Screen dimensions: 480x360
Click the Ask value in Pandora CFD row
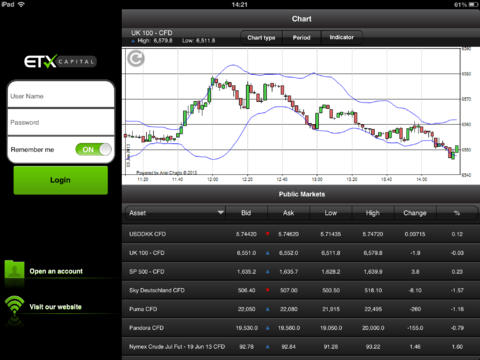[289, 328]
